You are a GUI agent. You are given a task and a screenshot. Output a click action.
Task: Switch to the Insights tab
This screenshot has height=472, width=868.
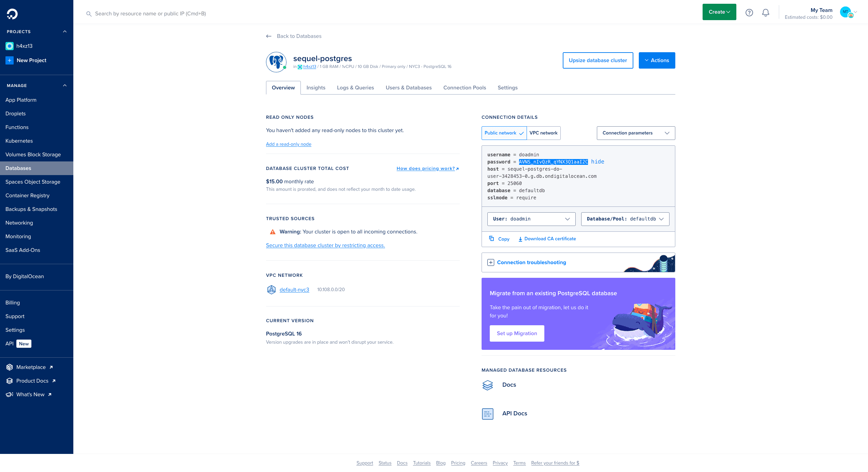pos(316,88)
